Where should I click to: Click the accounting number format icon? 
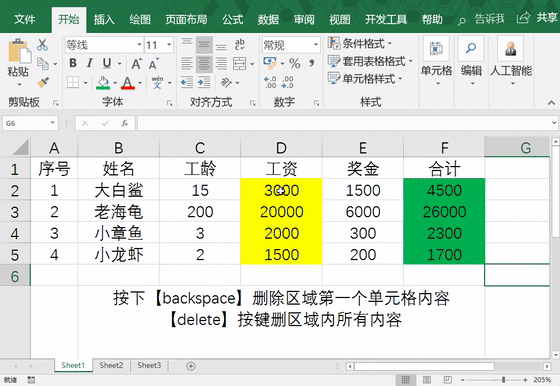(270, 63)
